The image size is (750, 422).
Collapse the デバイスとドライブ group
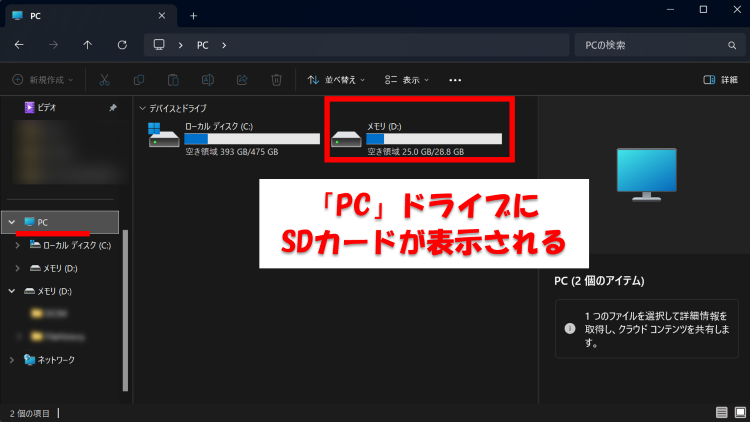click(x=142, y=109)
